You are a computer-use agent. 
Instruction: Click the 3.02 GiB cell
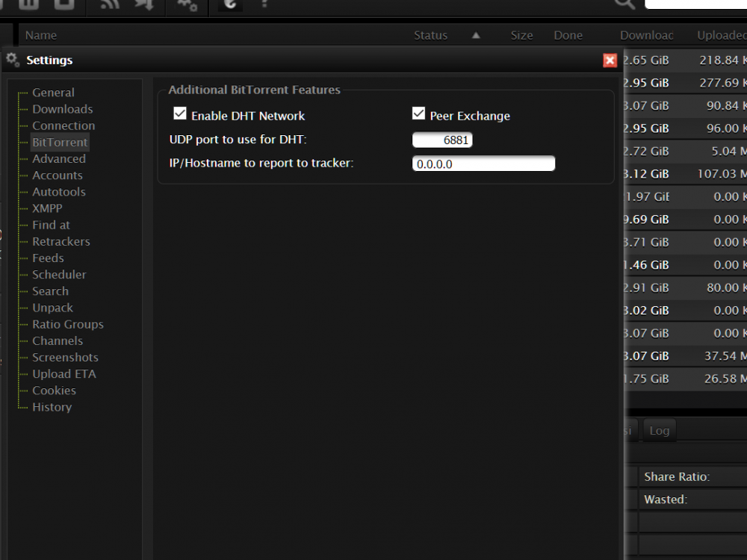[646, 311]
